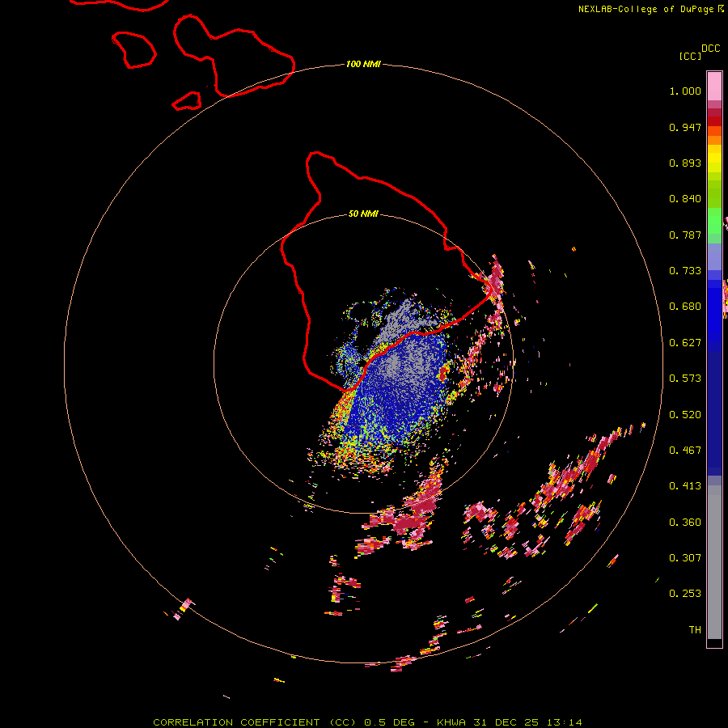Click the 0.787 color scale value

685,235
